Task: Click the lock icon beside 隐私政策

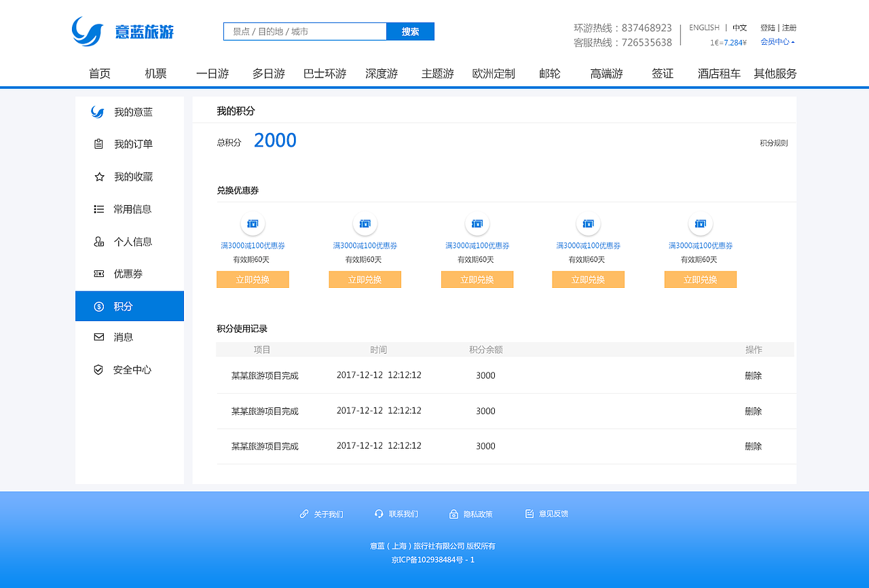Action: pyautogui.click(x=454, y=514)
